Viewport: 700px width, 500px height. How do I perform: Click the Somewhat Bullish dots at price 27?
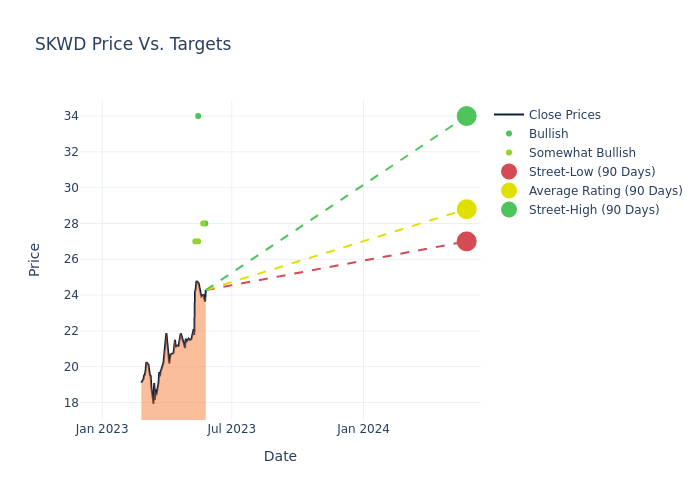tap(197, 241)
